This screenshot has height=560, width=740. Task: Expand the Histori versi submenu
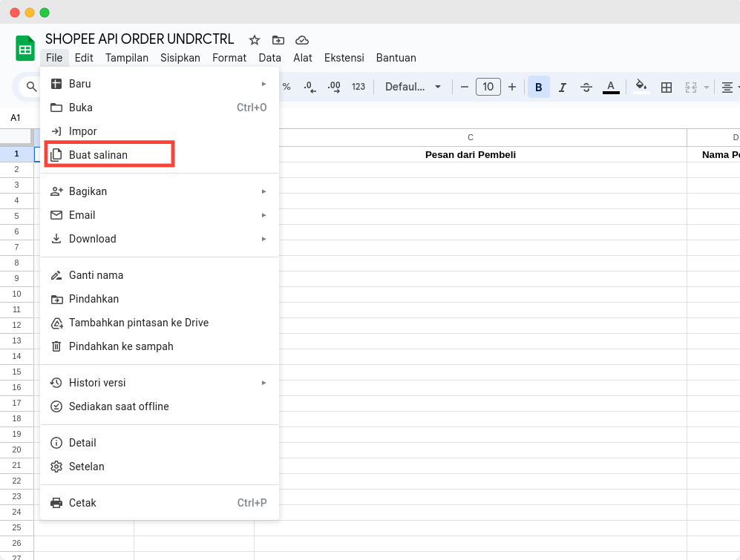160,383
